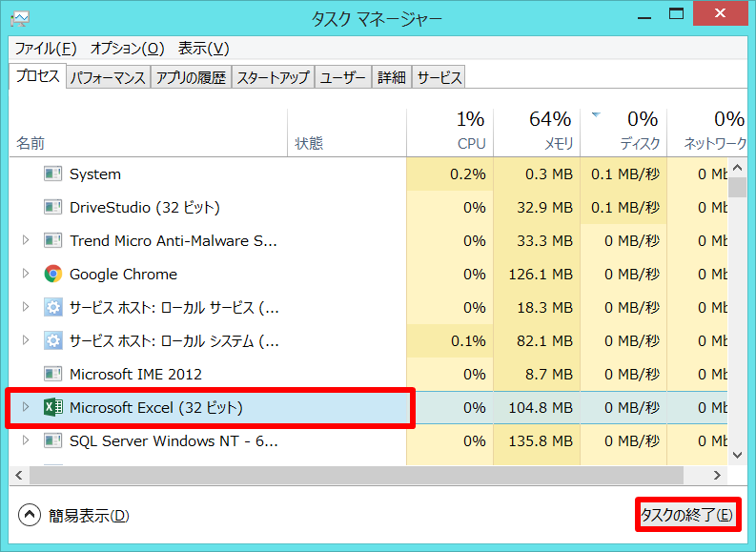This screenshot has width=756, height=552.
Task: Click the horizontal scrollbar right arrow
Action: tap(718, 476)
